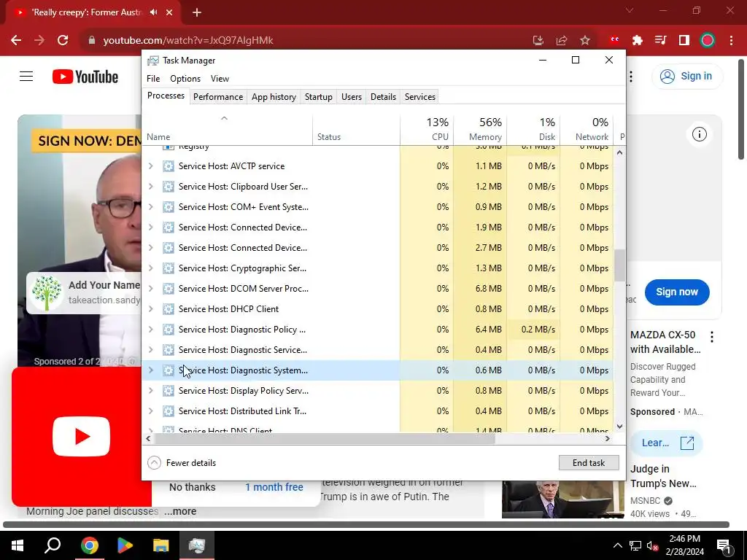Sort processes by Disk column

(x=533, y=129)
